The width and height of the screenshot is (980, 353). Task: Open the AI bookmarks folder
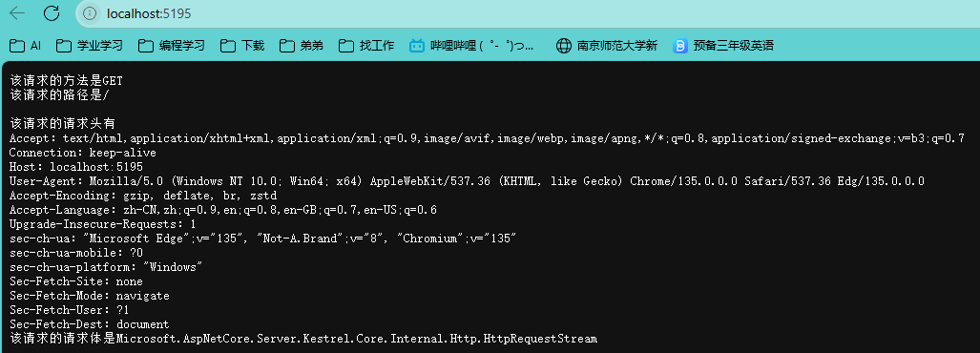(x=26, y=46)
